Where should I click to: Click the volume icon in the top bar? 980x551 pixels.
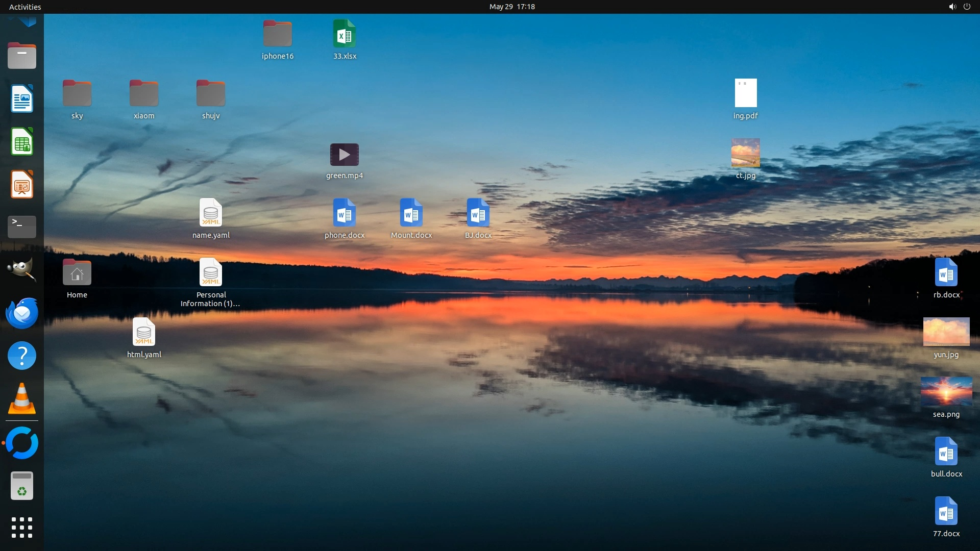click(952, 7)
